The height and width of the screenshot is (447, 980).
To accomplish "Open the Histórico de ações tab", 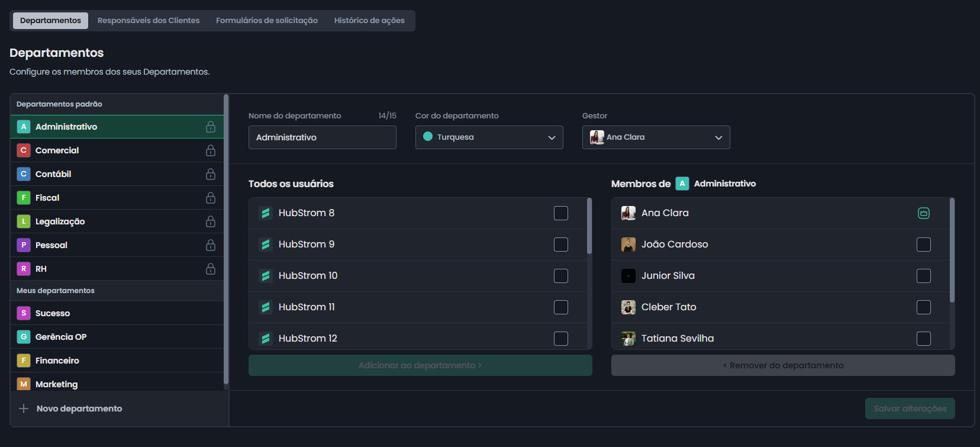I will [369, 21].
